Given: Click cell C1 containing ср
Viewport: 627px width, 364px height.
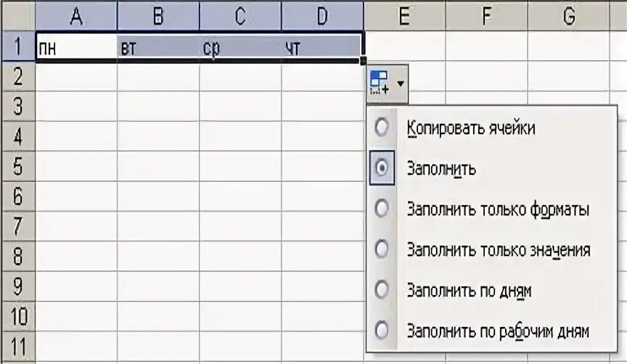Looking at the screenshot, I should pyautogui.click(x=240, y=48).
